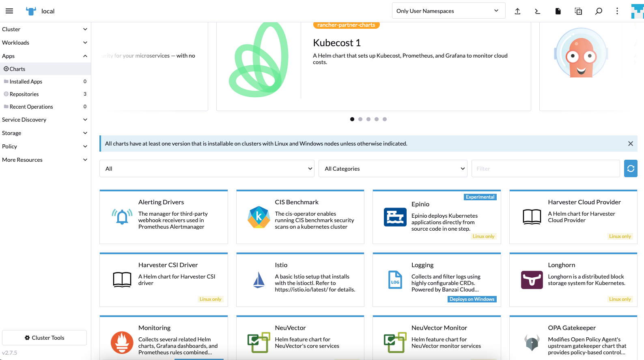
Task: Click the Monitoring card title
Action: pyautogui.click(x=154, y=328)
